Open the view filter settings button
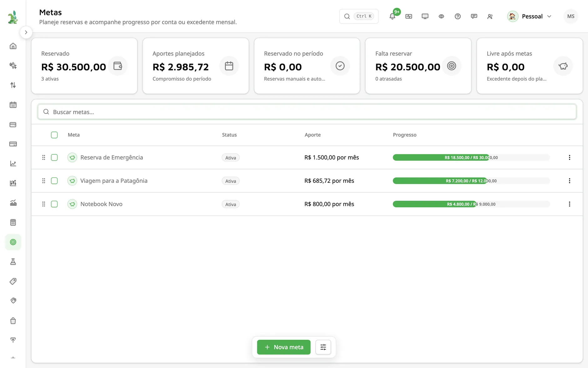Viewport: 588px width, 368px height. coord(323,347)
